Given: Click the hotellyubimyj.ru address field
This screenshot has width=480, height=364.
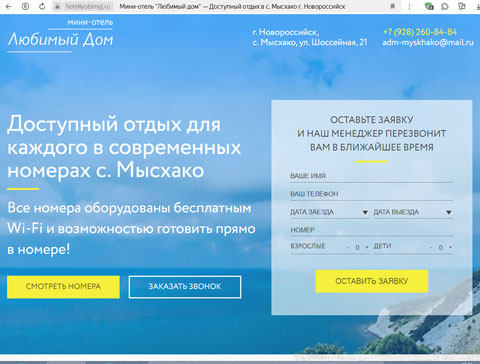Looking at the screenshot, I should (x=88, y=6).
